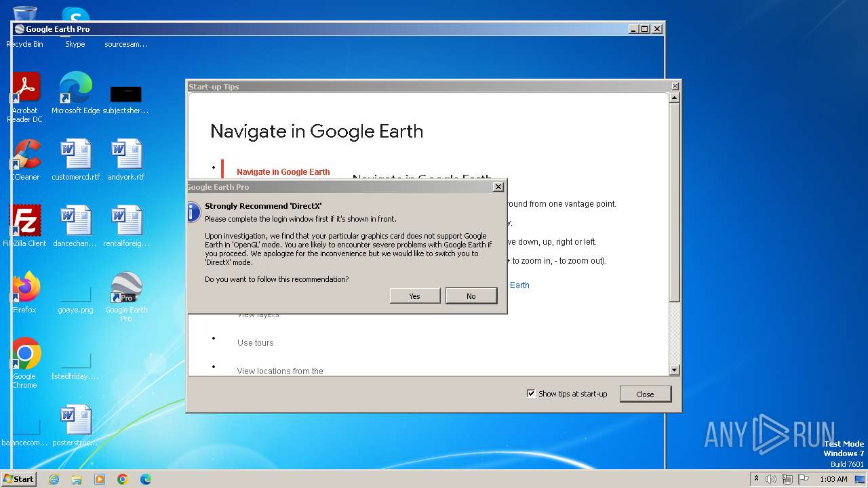
Task: Launch Internet Explorer from the taskbar
Action: [54, 479]
